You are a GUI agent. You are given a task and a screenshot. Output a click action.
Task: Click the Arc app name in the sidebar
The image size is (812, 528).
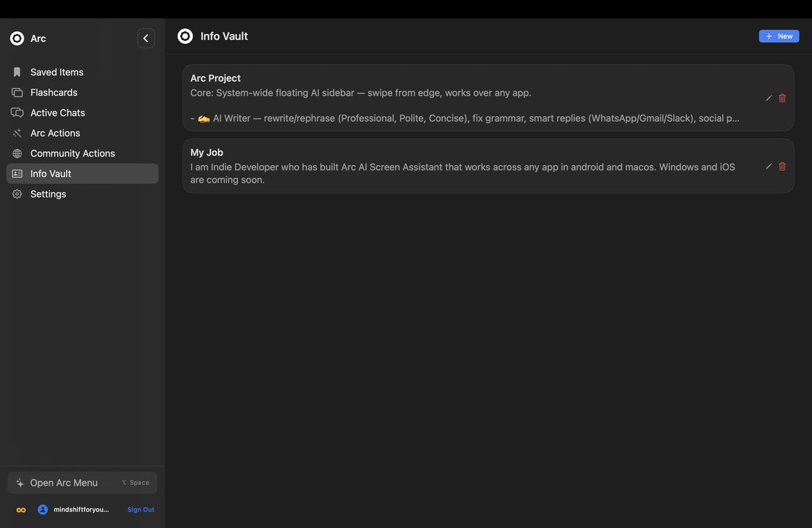[38, 39]
